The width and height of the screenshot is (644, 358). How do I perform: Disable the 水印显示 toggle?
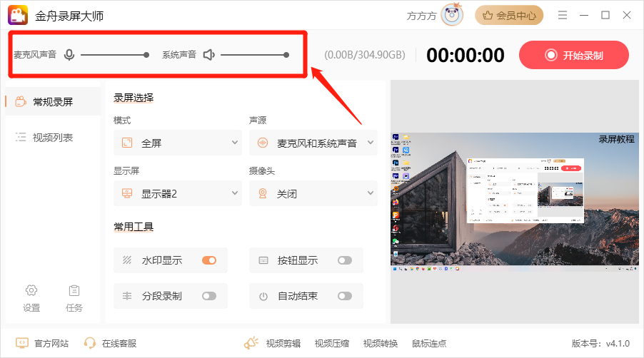point(209,260)
